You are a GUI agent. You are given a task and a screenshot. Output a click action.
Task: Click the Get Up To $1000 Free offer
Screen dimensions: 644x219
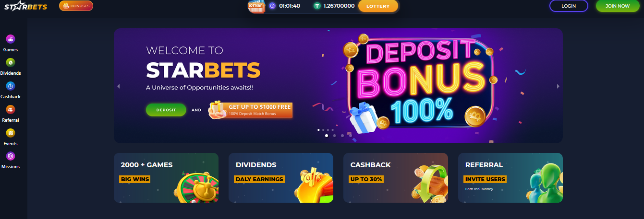pyautogui.click(x=251, y=110)
